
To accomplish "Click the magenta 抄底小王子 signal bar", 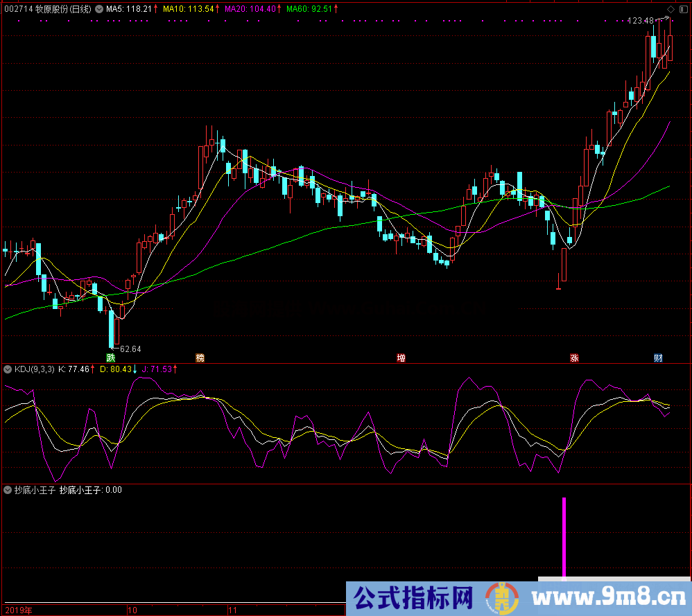I will click(x=564, y=538).
